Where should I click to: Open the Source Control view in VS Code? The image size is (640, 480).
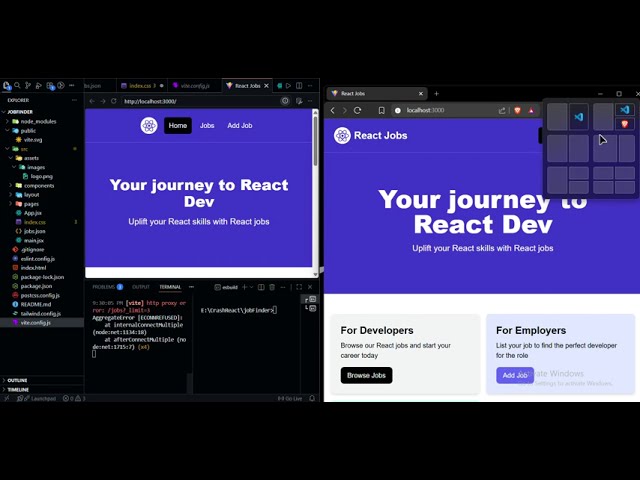(x=28, y=85)
